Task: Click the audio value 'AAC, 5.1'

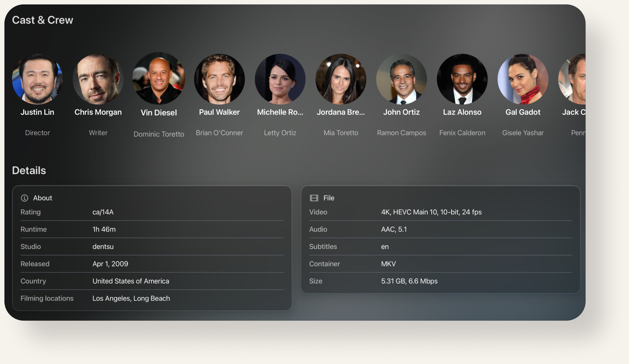Action: pyautogui.click(x=394, y=229)
